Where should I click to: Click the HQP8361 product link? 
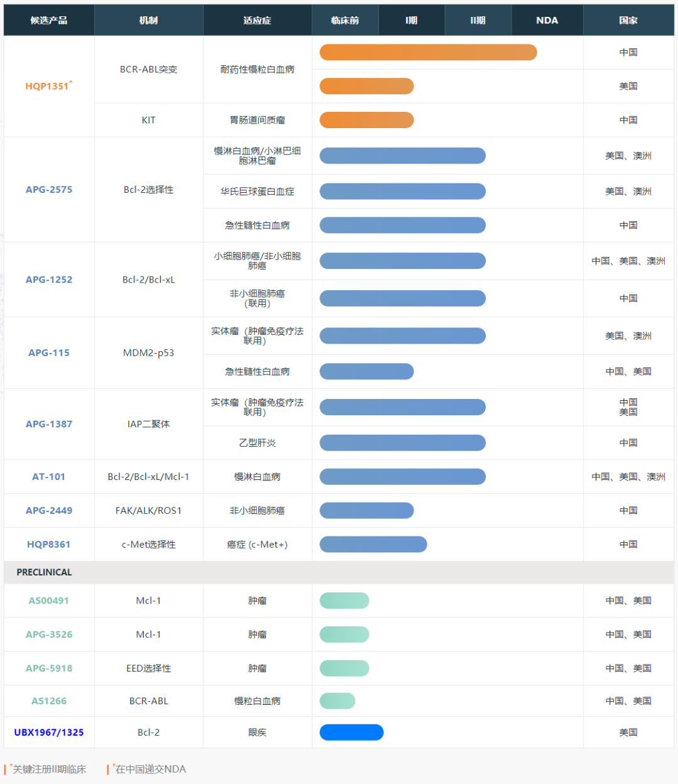point(49,545)
